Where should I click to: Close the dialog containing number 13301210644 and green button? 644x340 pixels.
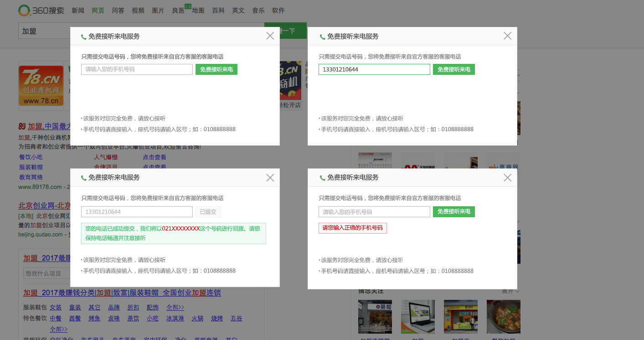(507, 36)
